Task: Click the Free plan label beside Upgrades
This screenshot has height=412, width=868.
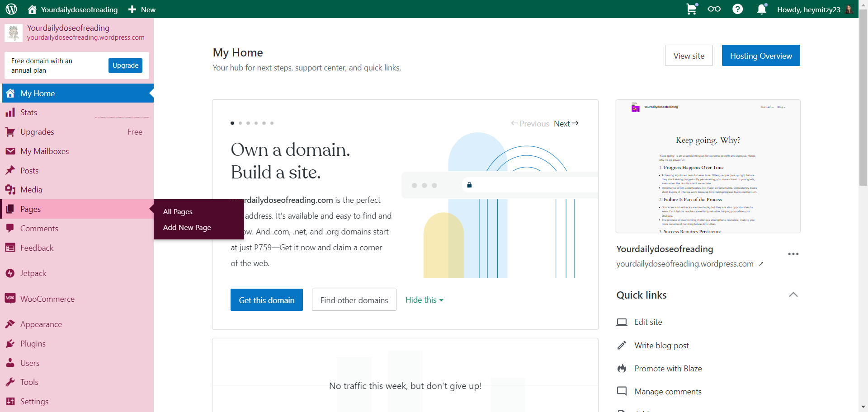Action: pyautogui.click(x=135, y=132)
